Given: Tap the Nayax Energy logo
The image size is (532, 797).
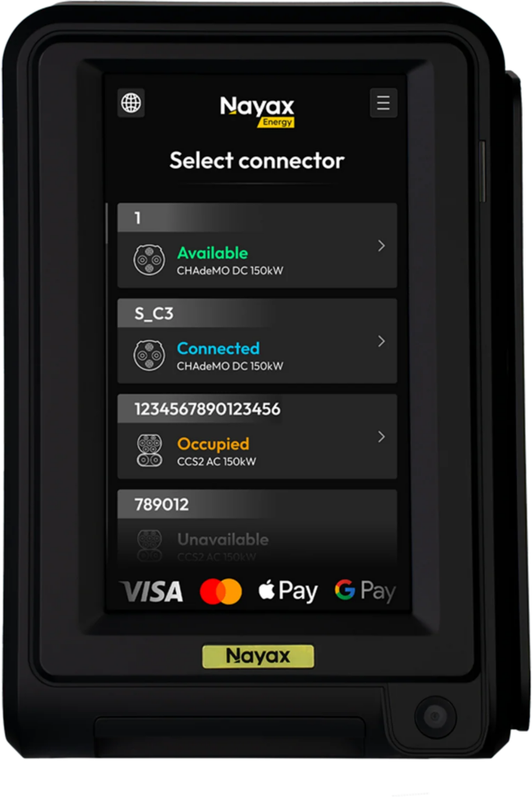Looking at the screenshot, I should pos(257,111).
